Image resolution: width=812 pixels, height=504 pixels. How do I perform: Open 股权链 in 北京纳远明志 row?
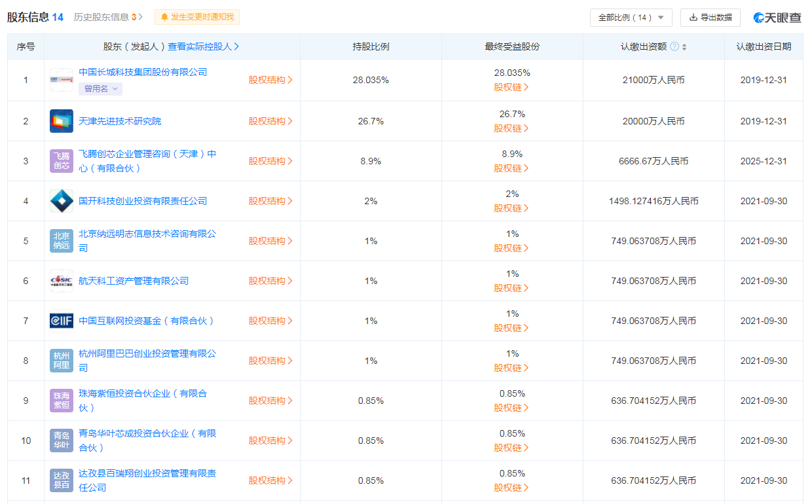coord(511,248)
